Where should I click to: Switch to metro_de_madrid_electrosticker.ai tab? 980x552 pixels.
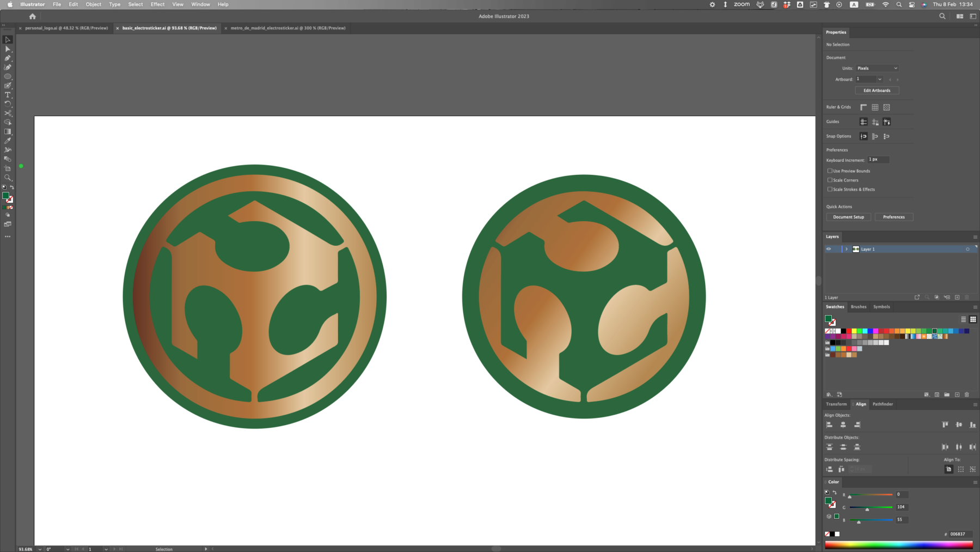(288, 28)
